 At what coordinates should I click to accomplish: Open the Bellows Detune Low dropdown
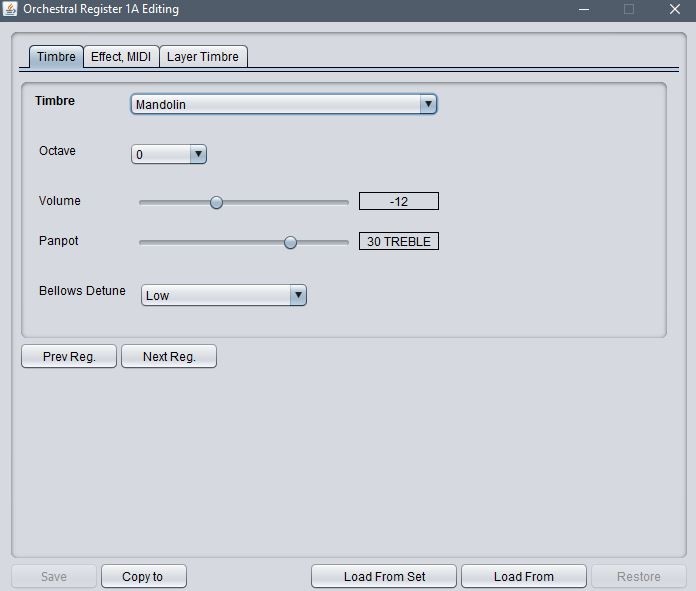[224, 295]
